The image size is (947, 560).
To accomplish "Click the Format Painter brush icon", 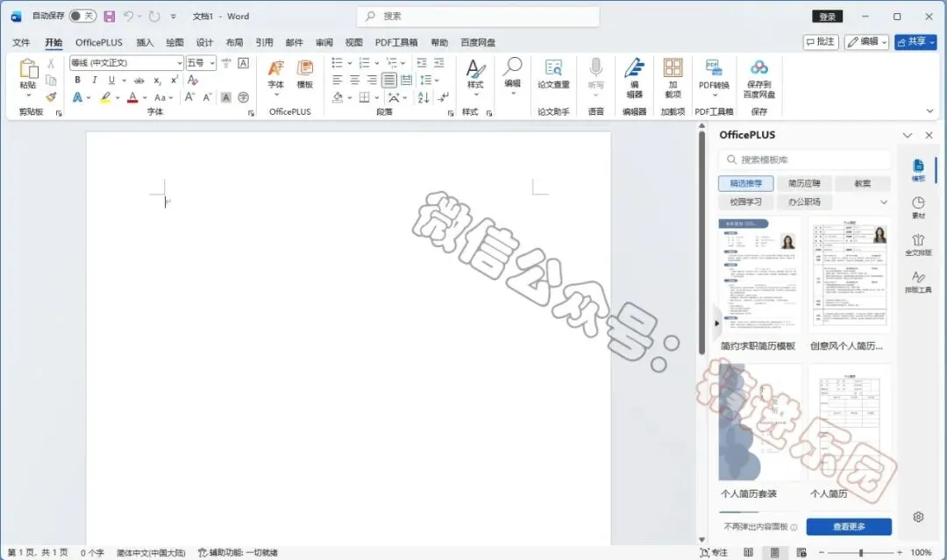I will coord(51,97).
